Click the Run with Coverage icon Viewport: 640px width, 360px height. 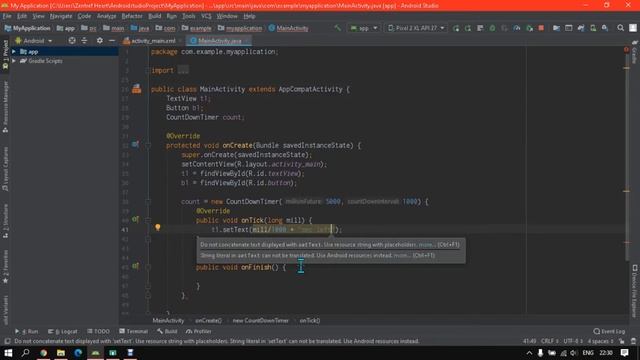[x=504, y=28]
